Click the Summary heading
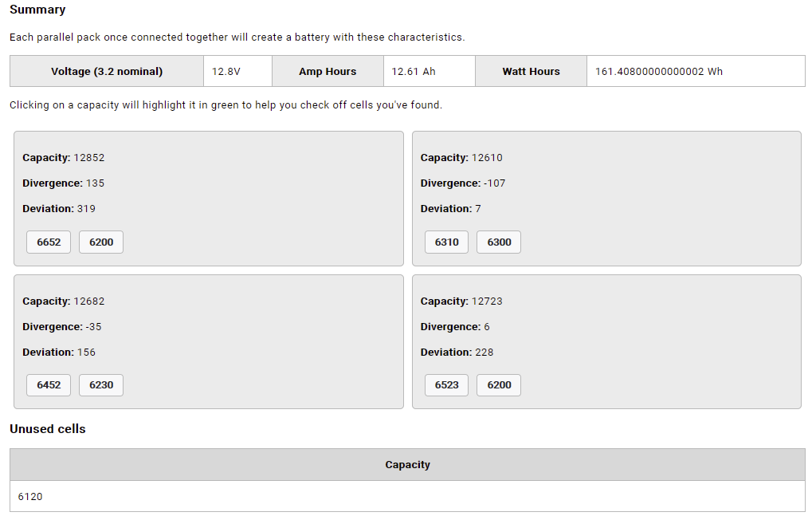The image size is (812, 520). point(37,10)
